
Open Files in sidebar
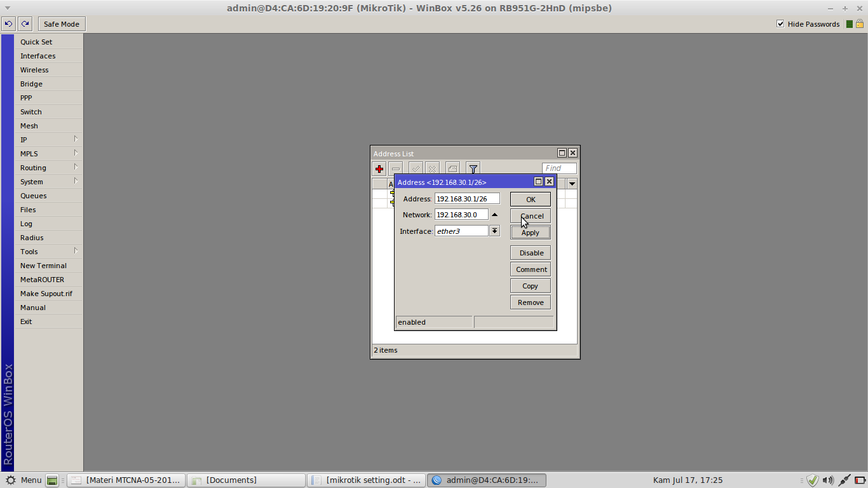[x=49, y=210]
